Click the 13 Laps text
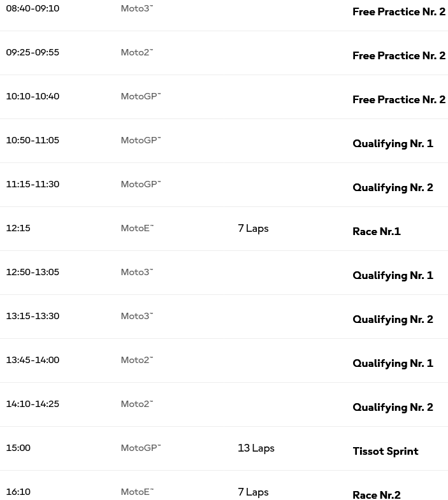Screen dimensions: 448x500 [256, 448]
